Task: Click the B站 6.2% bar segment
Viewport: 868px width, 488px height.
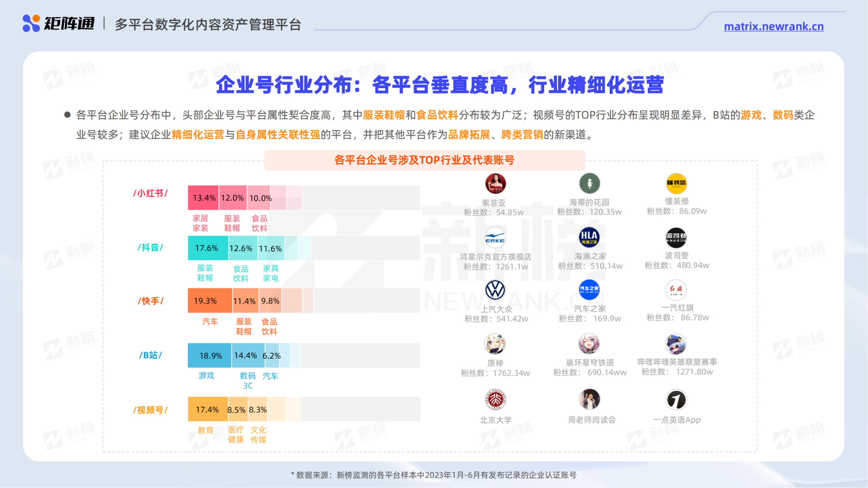Action: coord(272,356)
